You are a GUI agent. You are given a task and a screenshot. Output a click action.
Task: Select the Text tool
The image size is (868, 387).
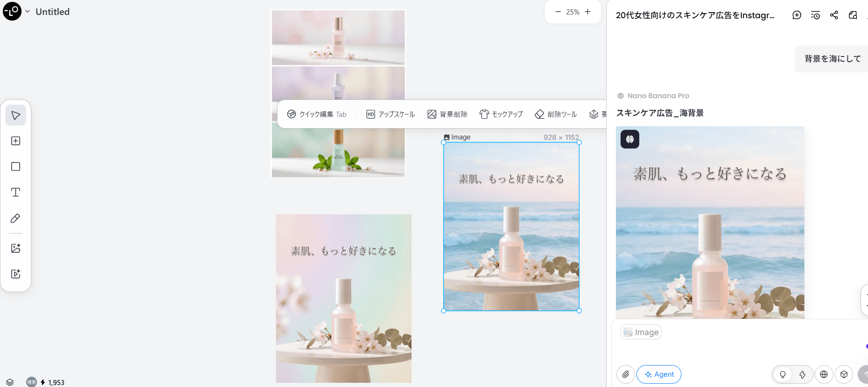click(x=15, y=193)
